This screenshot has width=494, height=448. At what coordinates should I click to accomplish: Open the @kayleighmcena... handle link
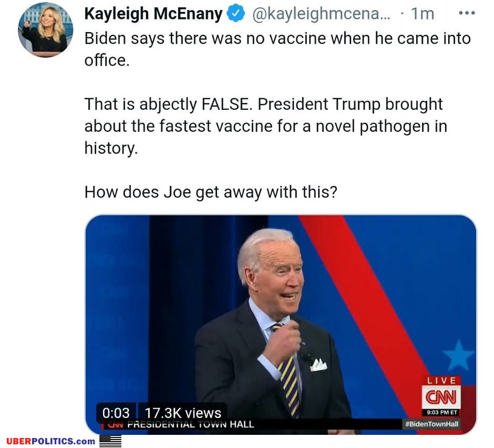click(321, 14)
